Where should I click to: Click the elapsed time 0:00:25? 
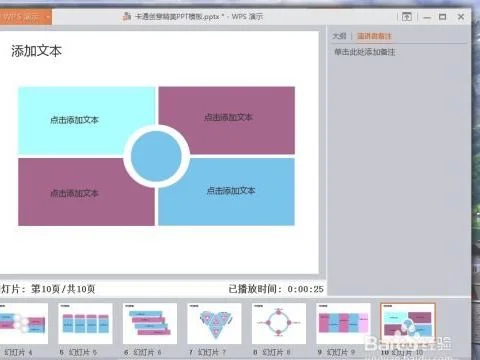(305, 289)
